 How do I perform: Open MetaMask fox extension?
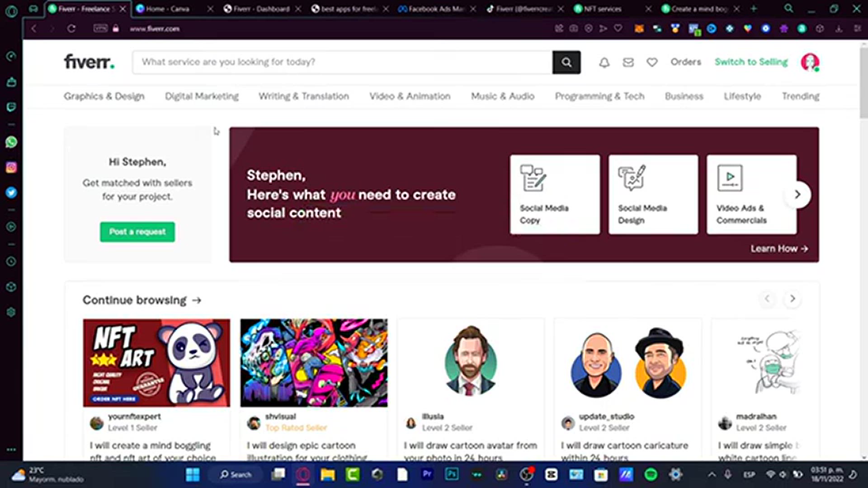(x=639, y=28)
